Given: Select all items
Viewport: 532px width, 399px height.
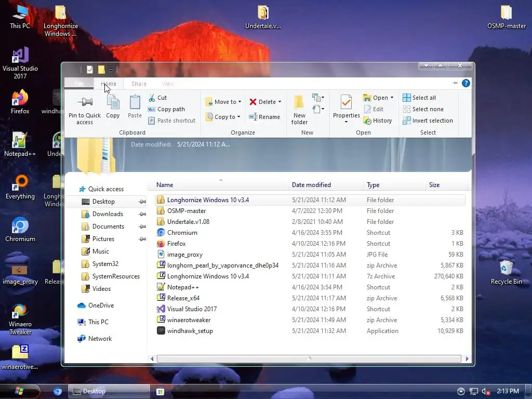Looking at the screenshot, I should click(419, 98).
